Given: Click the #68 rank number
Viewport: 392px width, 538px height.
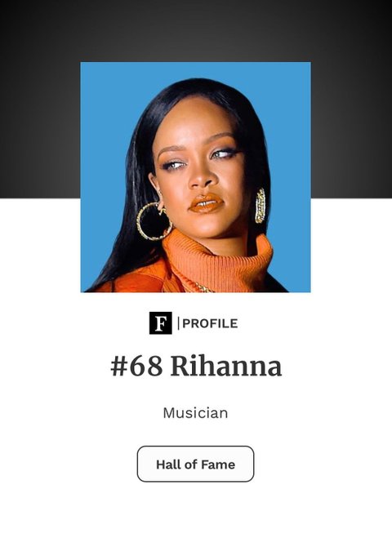Looking at the screenshot, I should coord(136,366).
